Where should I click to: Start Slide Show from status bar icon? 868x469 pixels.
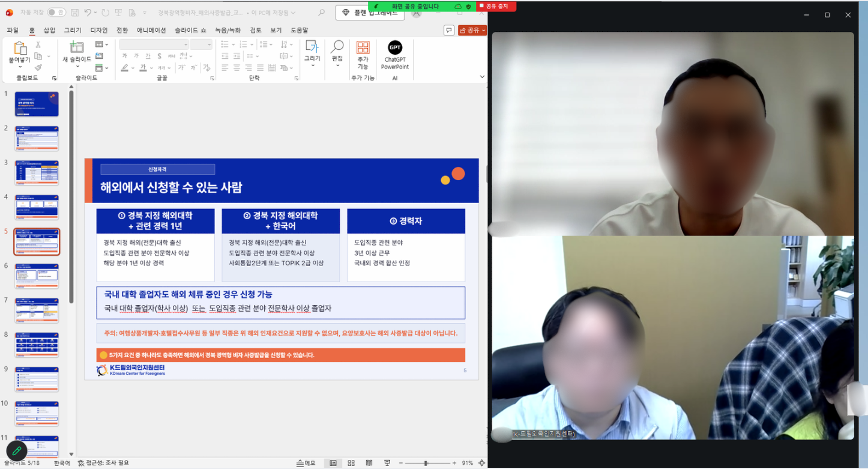click(387, 463)
